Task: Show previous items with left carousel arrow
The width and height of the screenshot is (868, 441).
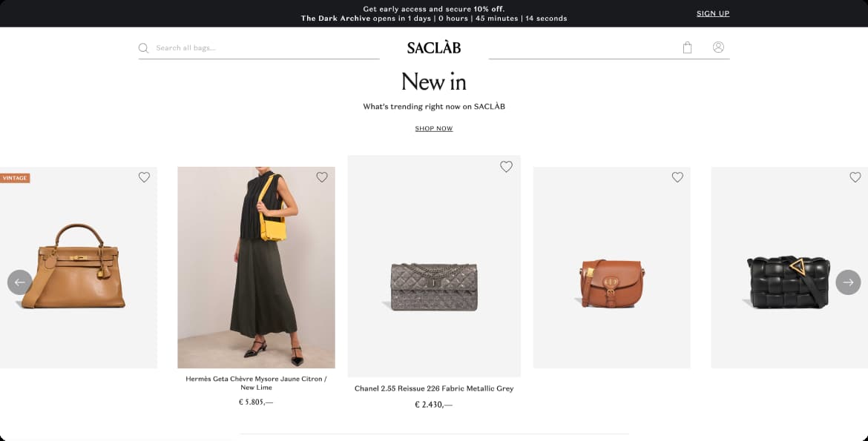Action: (20, 282)
